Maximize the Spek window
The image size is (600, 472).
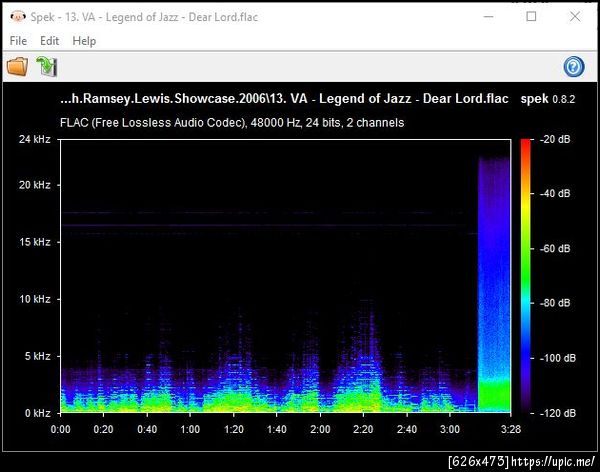pos(531,16)
